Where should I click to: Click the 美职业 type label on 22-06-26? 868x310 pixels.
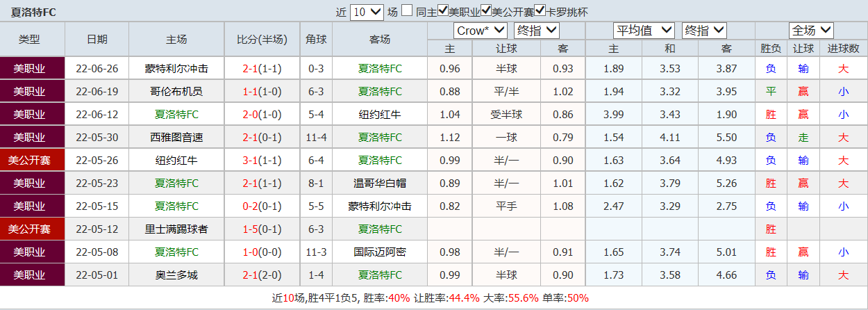point(29,69)
